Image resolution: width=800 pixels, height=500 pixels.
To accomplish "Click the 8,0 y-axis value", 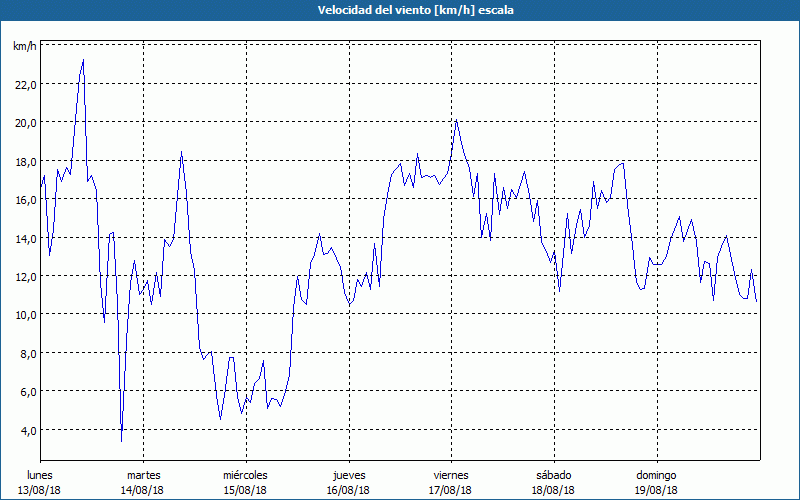I will coord(28,354).
